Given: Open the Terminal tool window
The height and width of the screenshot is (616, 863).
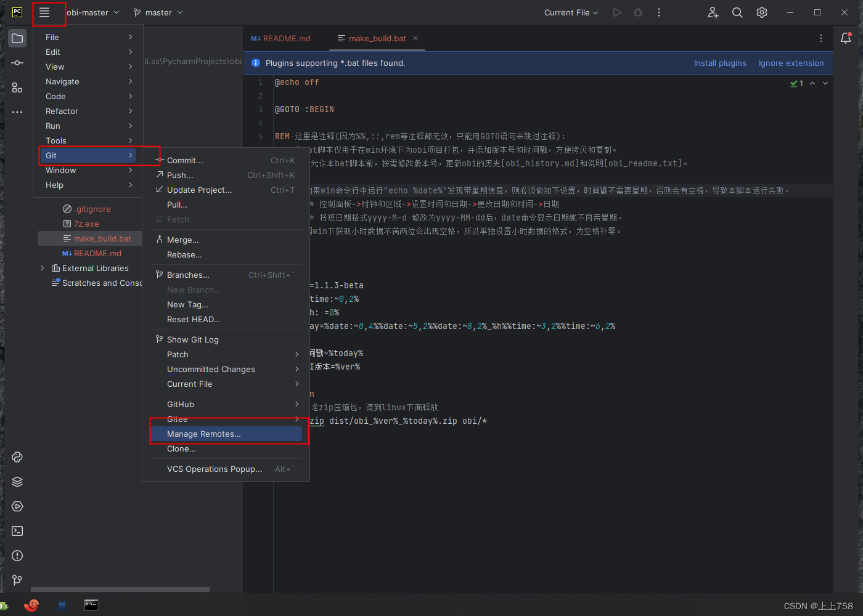Looking at the screenshot, I should coord(17,531).
